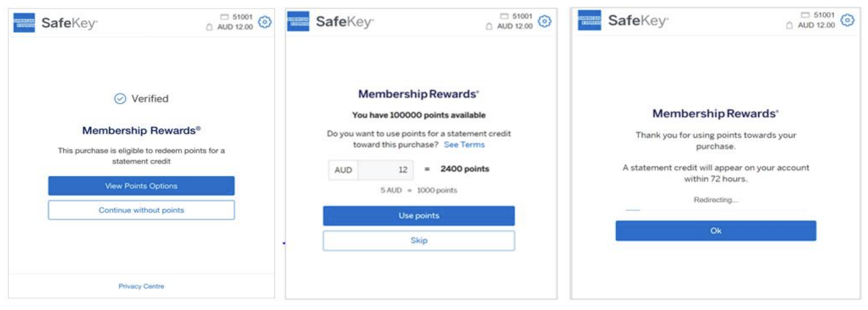Click the settings gear on the thank-you screen
The width and height of the screenshot is (868, 310).
pos(847,20)
